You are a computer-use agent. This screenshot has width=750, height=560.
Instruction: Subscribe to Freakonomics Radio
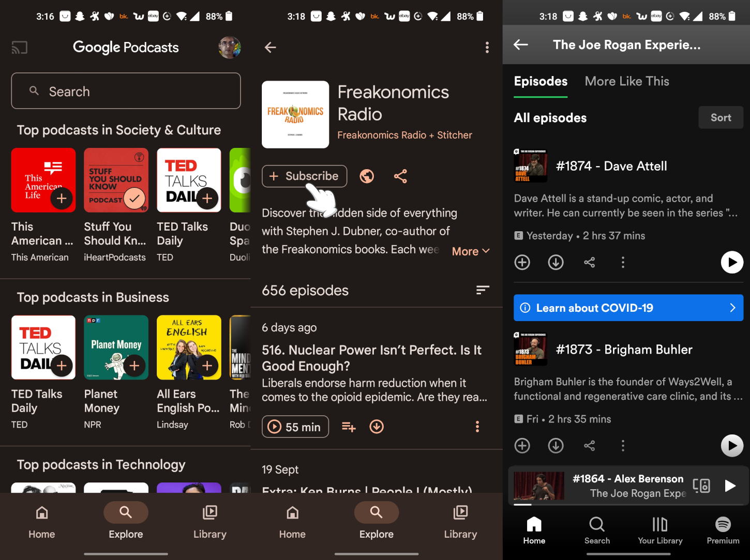pos(304,176)
